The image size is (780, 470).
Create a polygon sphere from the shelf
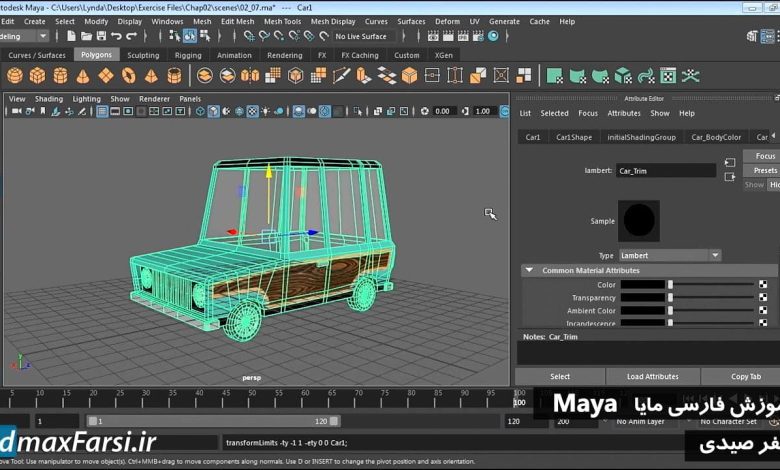click(14, 75)
